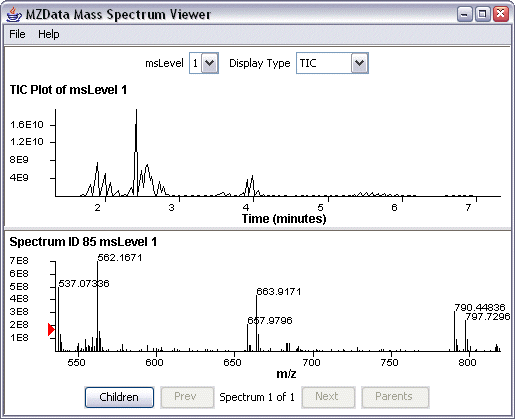Expand the Display Type dropdown arrow
515x419 pixels.
(359, 63)
